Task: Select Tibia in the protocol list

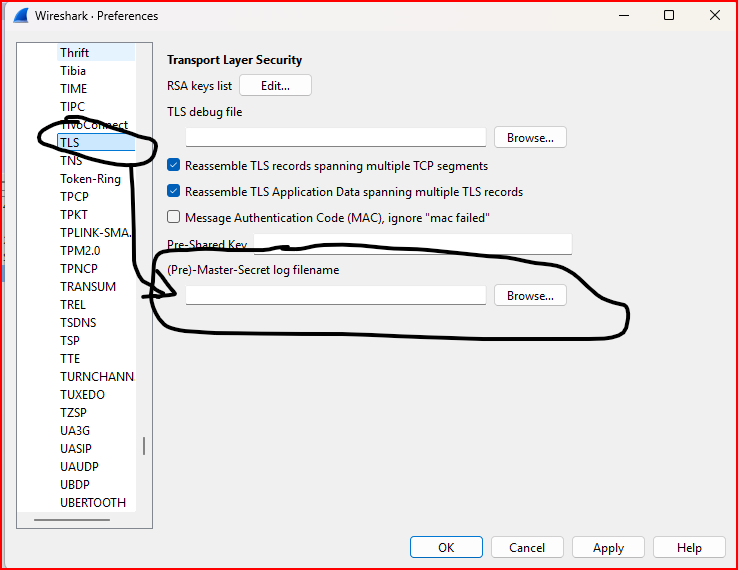Action: 73,71
